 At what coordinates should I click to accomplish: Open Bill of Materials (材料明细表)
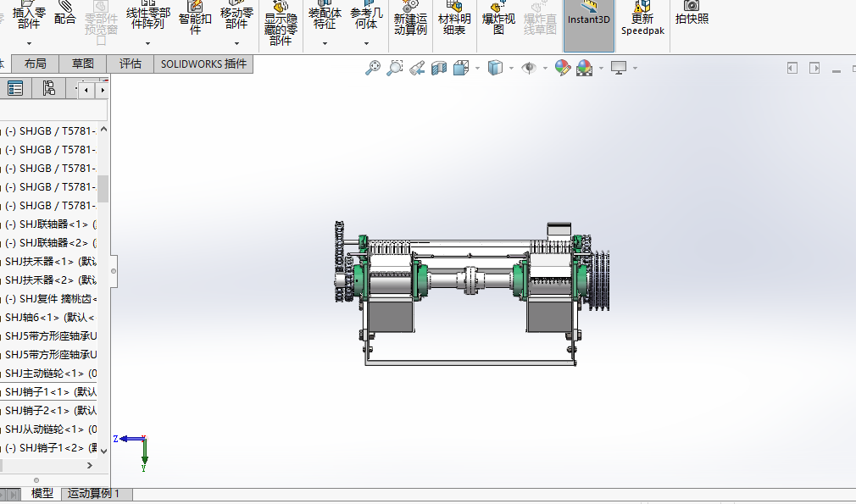pyautogui.click(x=454, y=18)
